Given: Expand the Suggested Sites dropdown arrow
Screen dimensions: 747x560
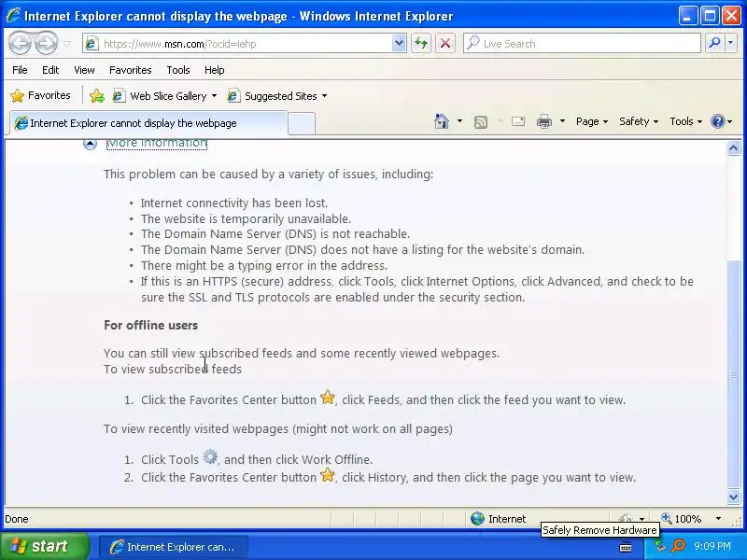Looking at the screenshot, I should coord(324,96).
